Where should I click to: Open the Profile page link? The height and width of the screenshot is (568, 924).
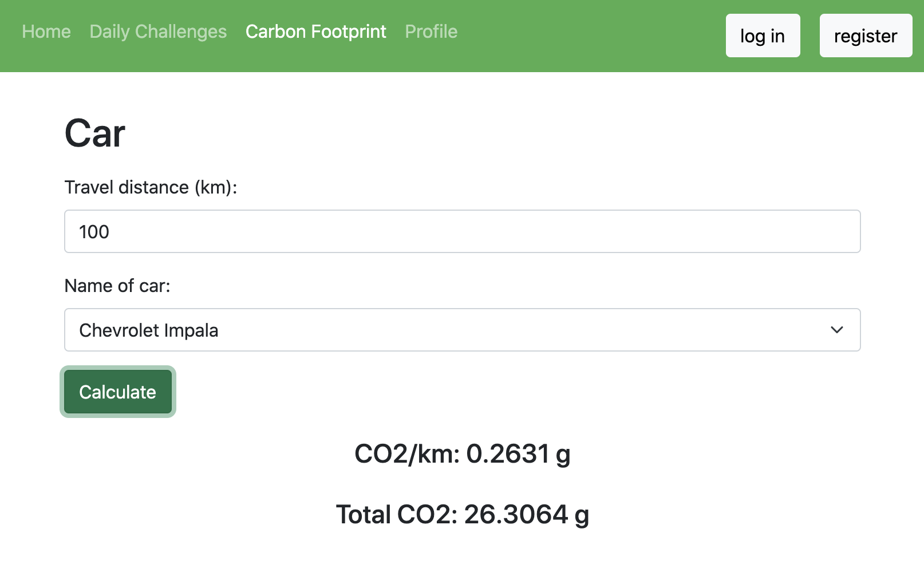pos(431,31)
